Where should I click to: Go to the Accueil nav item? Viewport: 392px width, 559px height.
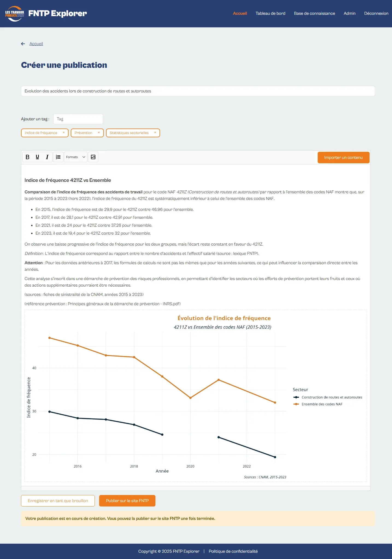(240, 13)
